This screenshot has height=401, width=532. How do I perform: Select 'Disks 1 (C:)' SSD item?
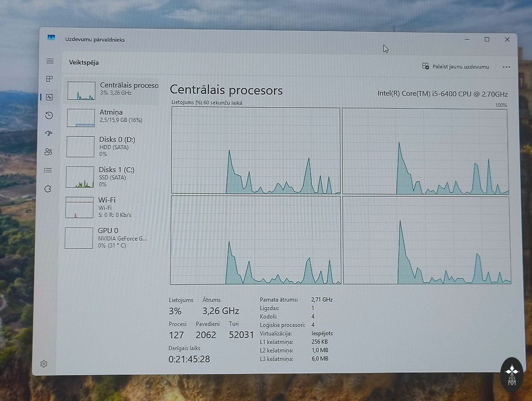(x=111, y=176)
